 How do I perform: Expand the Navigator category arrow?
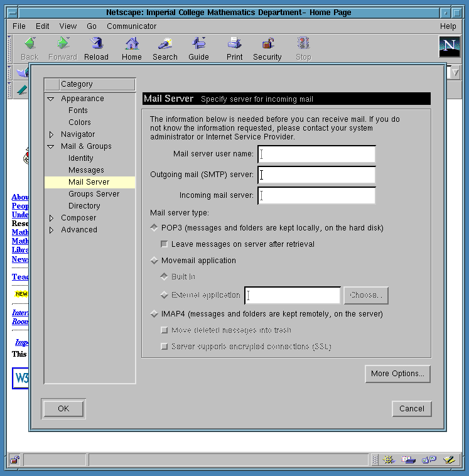pos(51,134)
